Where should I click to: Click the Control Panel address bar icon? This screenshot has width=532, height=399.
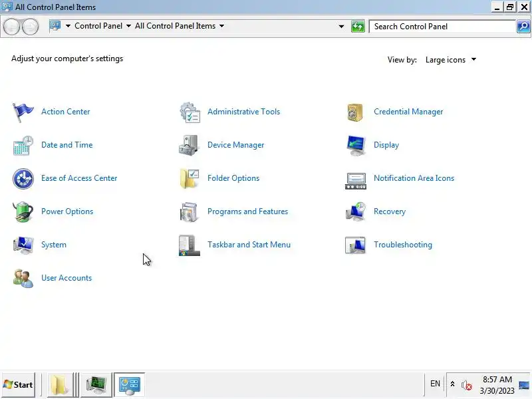[x=55, y=26]
